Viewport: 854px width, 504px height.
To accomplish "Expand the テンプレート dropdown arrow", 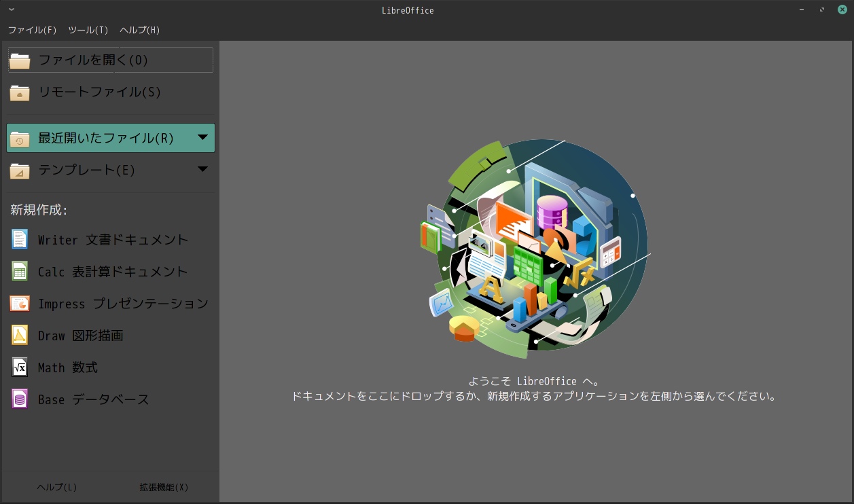I will pos(202,169).
